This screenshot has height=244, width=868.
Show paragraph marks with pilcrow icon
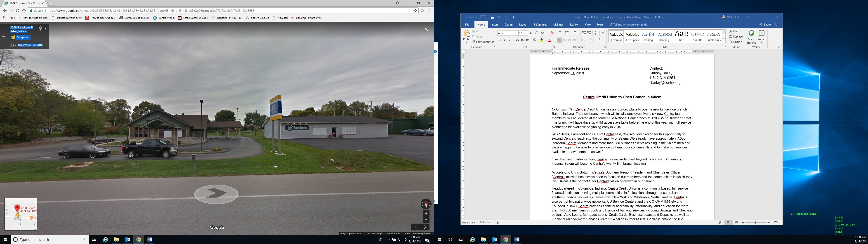[603, 33]
